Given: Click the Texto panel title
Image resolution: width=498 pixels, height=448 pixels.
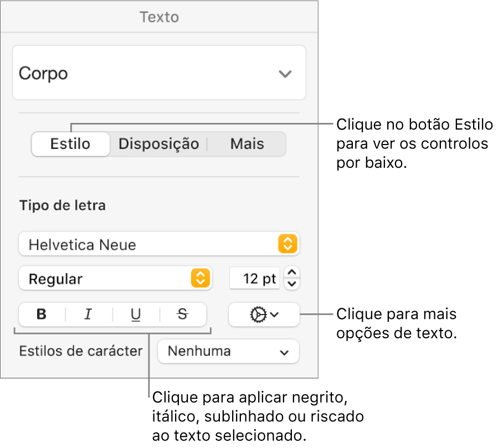Looking at the screenshot, I should pos(159,17).
